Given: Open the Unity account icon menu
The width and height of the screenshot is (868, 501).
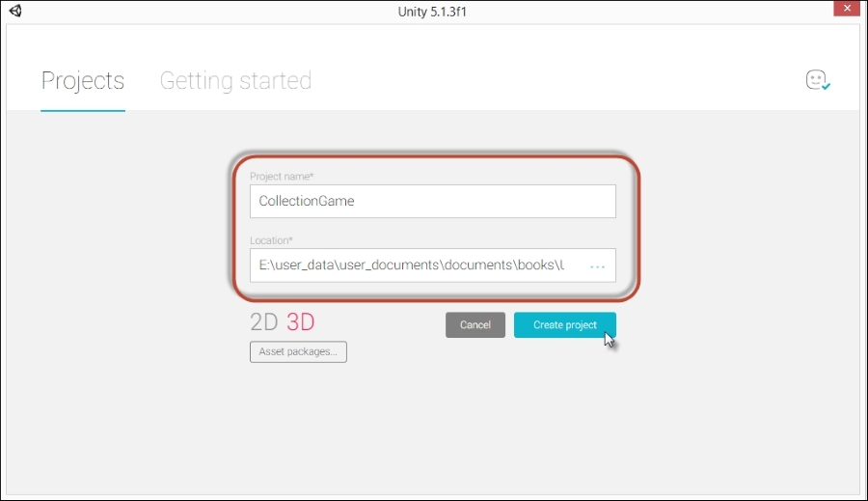Looking at the screenshot, I should 818,80.
